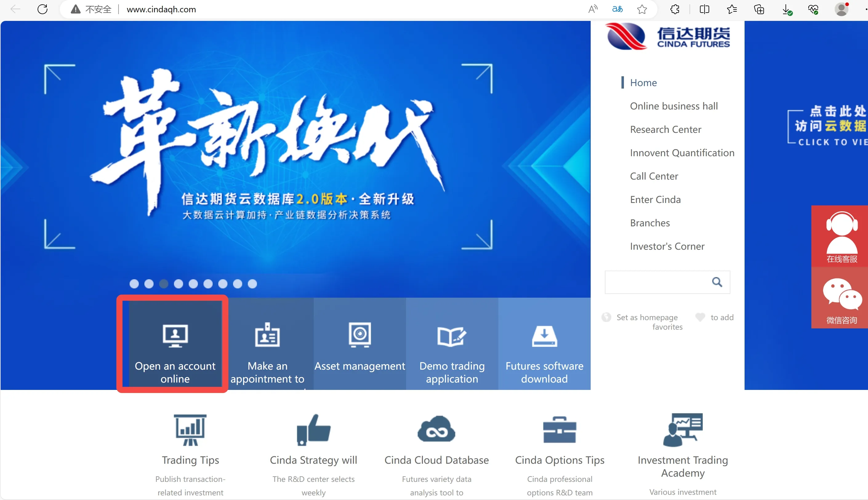Select Home in the side menu
This screenshot has width=868, height=500.
pos(643,83)
